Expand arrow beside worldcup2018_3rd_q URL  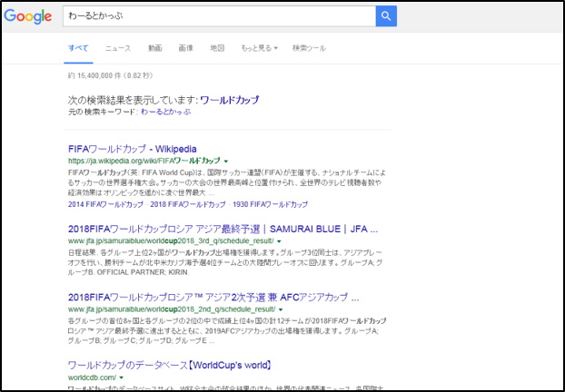[x=279, y=240]
